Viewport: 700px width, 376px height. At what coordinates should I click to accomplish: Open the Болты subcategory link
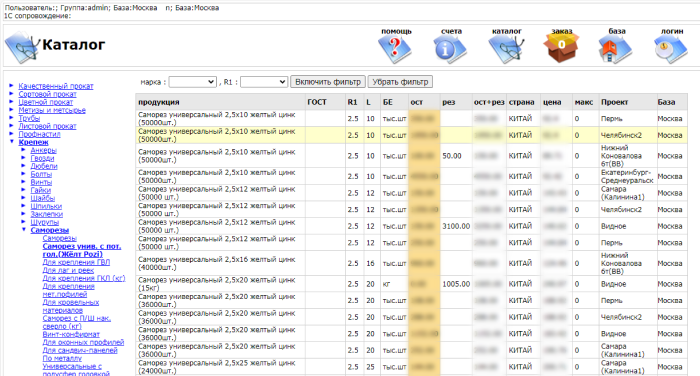(41, 174)
